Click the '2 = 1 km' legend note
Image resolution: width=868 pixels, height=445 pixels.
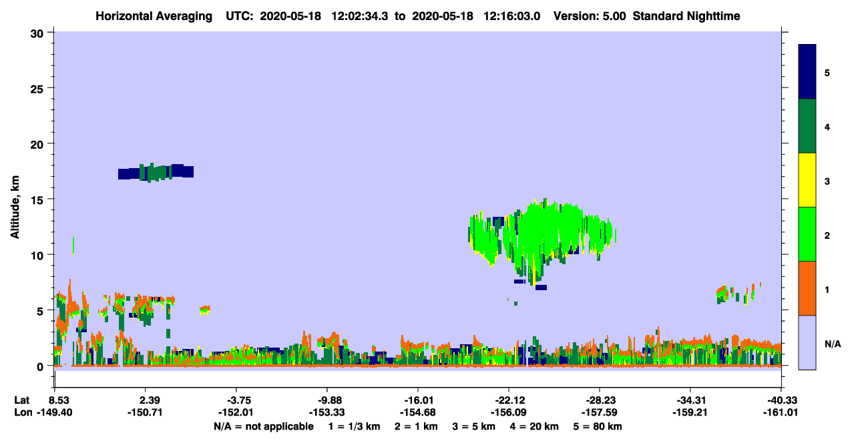point(415,426)
